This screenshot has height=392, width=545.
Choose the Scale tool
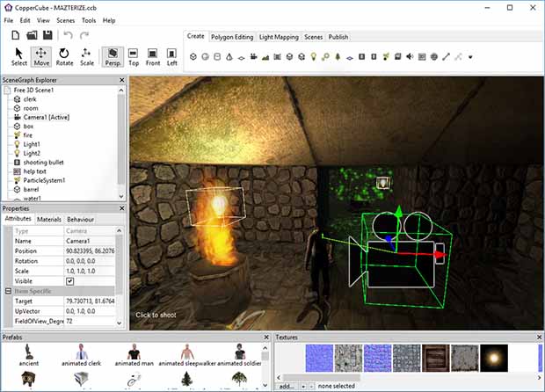point(87,57)
